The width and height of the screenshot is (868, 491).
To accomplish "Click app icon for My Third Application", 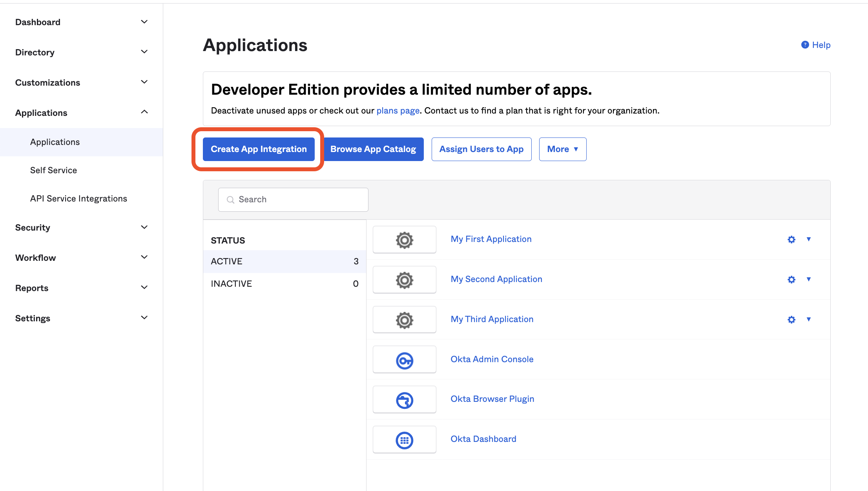I will [x=405, y=319].
